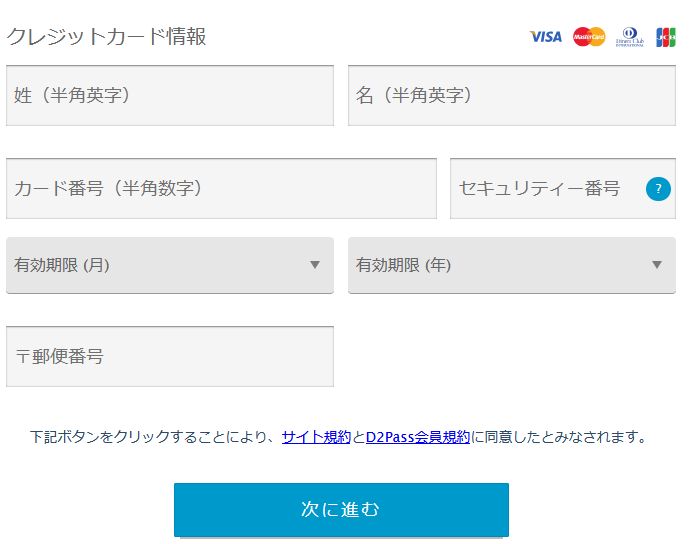Focus the 姓(半角英字) last name field

pos(170,96)
